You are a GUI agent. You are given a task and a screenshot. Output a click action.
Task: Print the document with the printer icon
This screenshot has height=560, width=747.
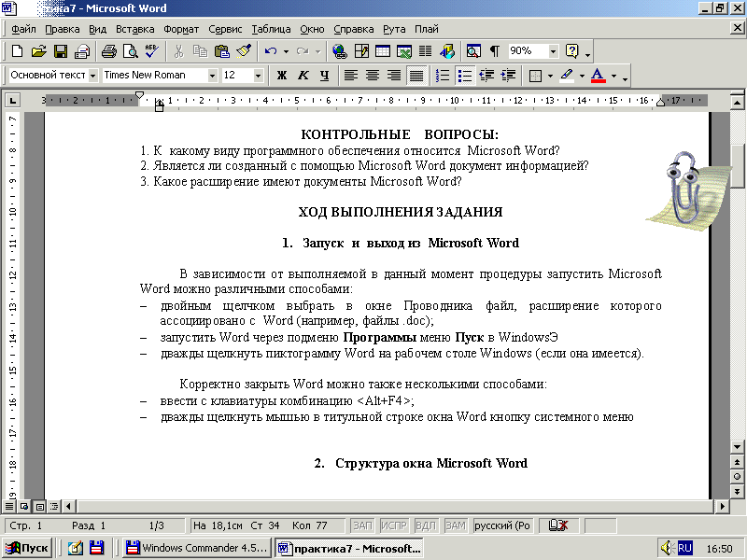click(x=109, y=50)
